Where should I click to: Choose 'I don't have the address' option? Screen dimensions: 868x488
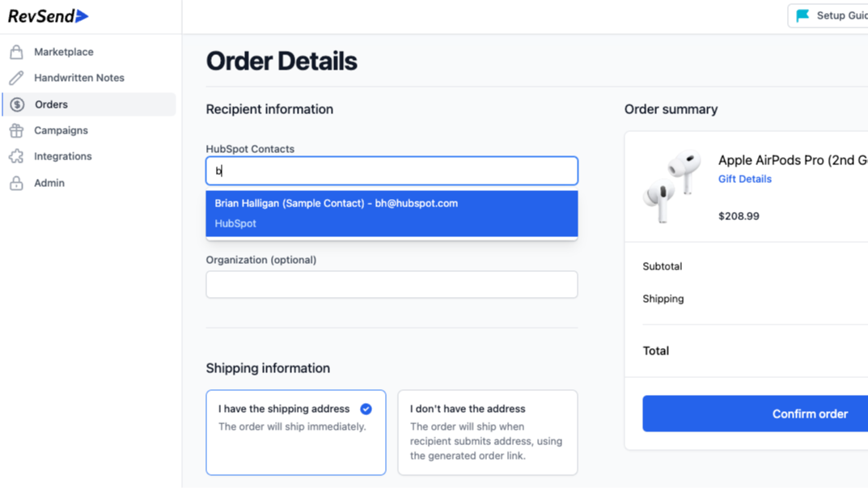pyautogui.click(x=487, y=432)
